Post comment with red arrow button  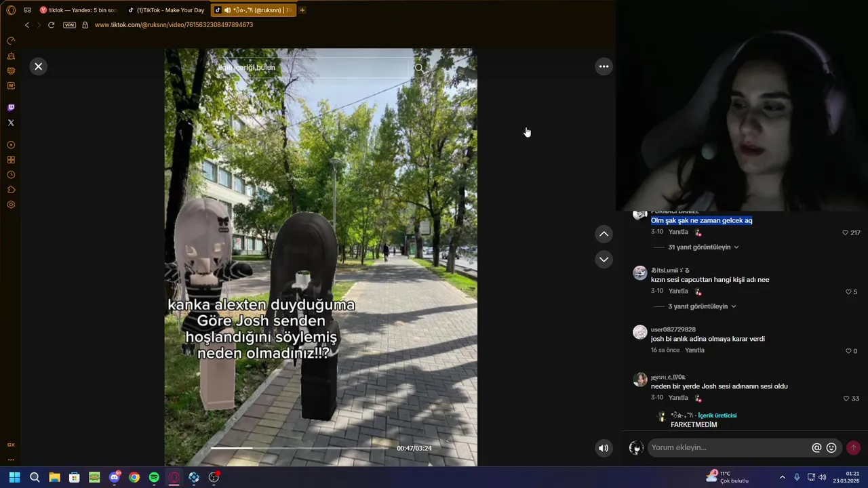point(853,448)
